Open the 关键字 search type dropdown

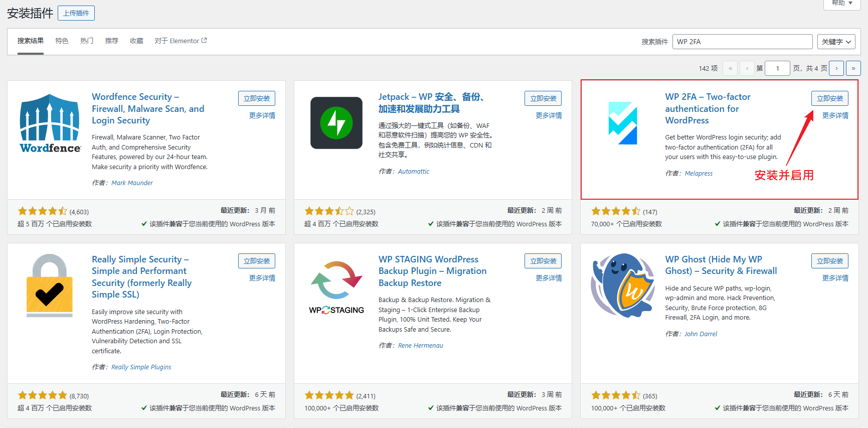click(x=836, y=42)
